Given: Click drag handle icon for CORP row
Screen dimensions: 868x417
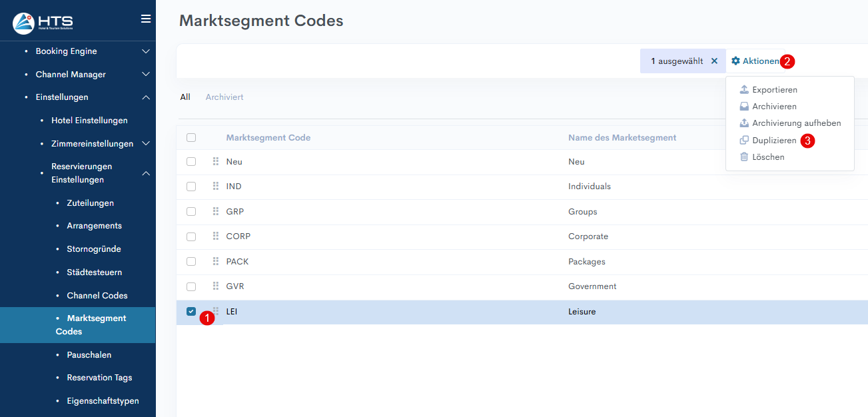Looking at the screenshot, I should [x=216, y=236].
